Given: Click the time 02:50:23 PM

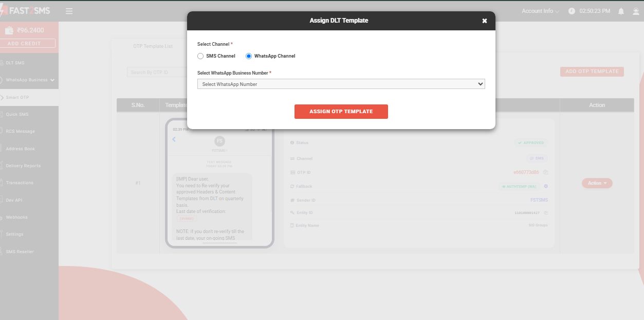Looking at the screenshot, I should point(595,11).
